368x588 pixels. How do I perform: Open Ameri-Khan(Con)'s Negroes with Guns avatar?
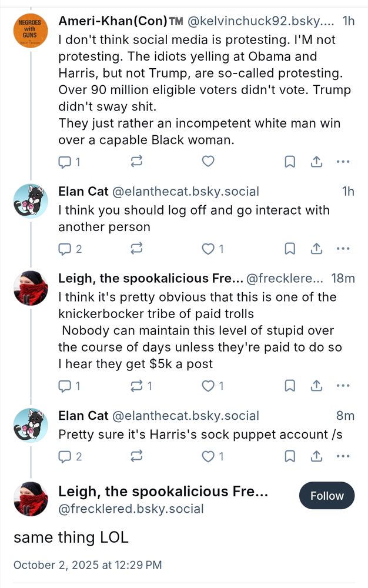[x=30, y=31]
